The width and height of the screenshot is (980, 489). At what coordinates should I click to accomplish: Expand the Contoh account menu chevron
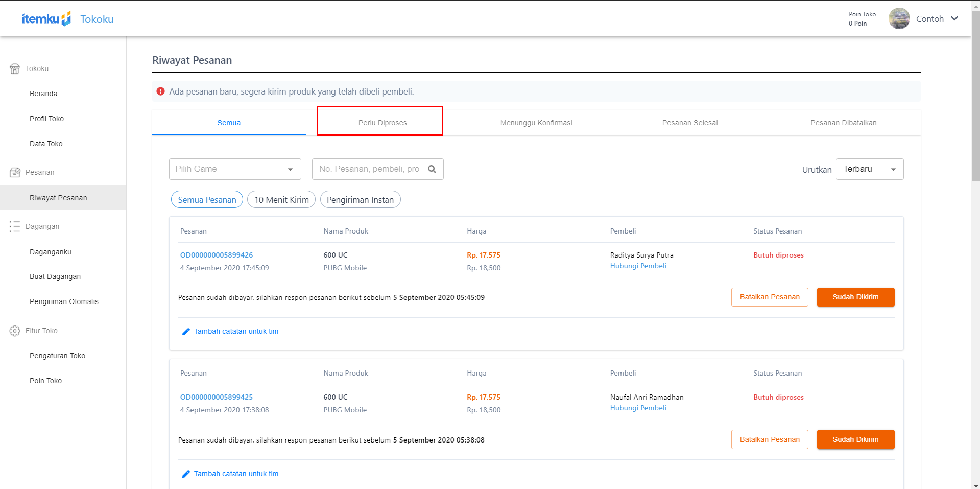click(954, 19)
